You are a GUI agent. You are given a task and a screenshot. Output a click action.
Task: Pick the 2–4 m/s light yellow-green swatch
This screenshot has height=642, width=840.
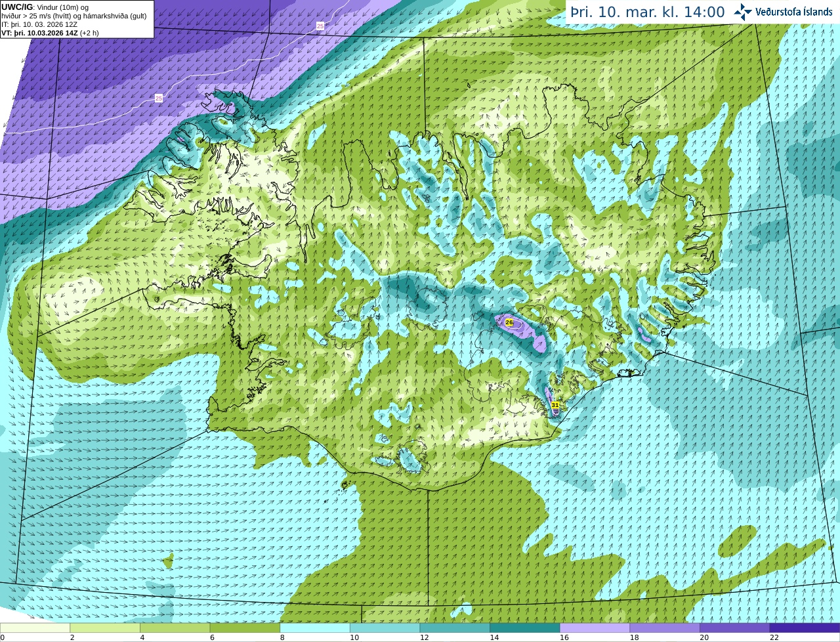point(105,628)
